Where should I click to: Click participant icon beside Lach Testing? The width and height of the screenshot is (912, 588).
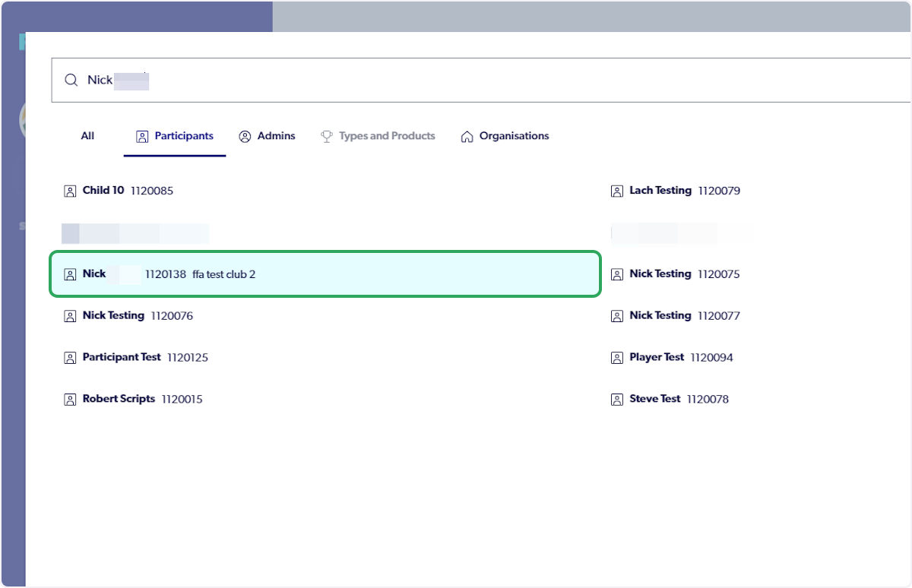pyautogui.click(x=617, y=191)
